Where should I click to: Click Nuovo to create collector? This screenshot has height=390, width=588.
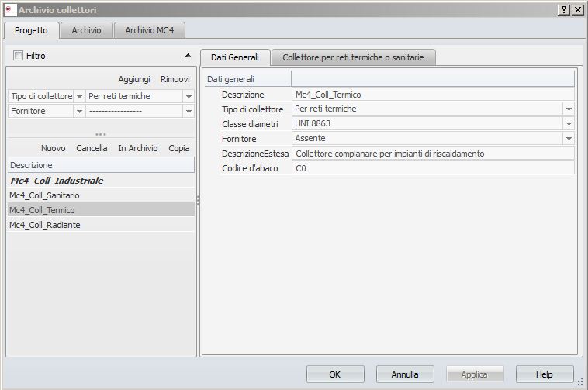(x=53, y=148)
